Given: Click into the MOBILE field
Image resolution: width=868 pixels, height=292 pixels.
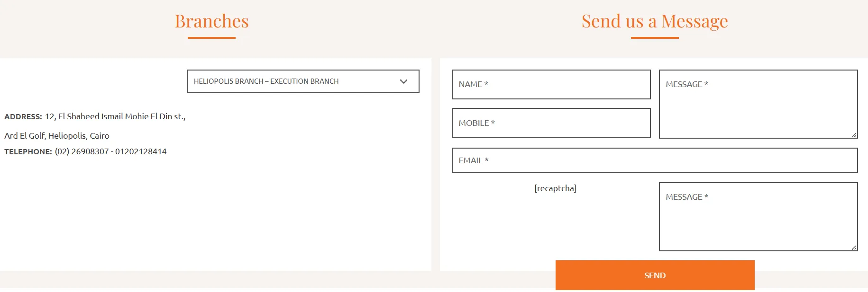Looking at the screenshot, I should point(551,123).
